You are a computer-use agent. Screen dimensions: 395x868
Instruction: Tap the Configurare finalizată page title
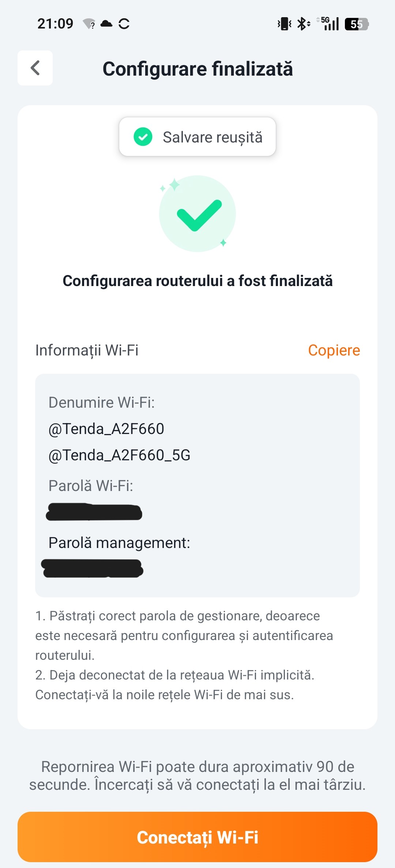[x=197, y=69]
